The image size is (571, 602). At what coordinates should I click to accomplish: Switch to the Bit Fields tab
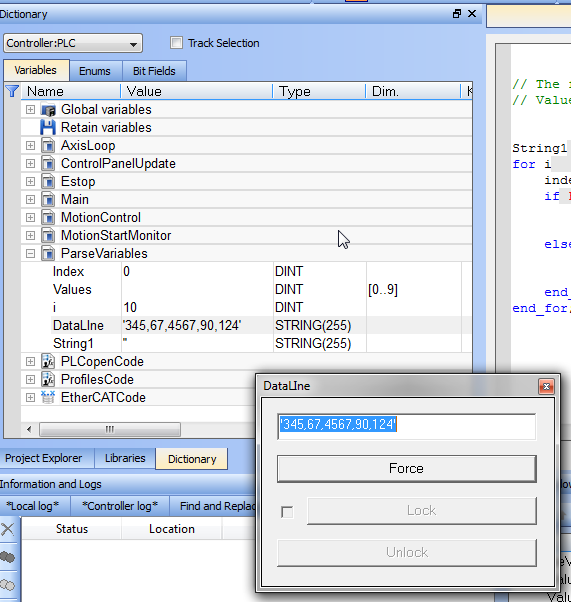[154, 71]
